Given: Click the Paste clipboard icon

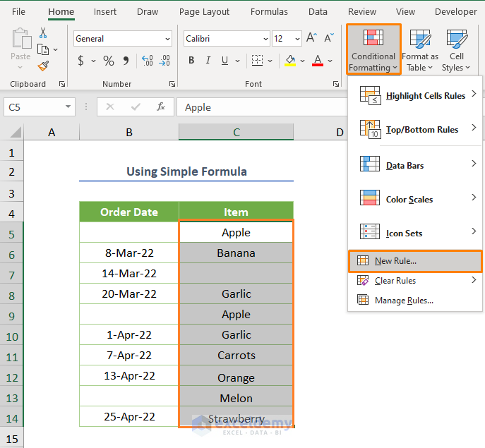Looking at the screenshot, I should tap(21, 39).
